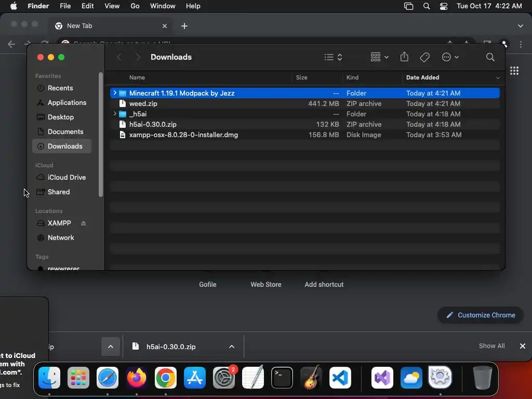Open the File menu
This screenshot has width=532, height=399.
65,6
